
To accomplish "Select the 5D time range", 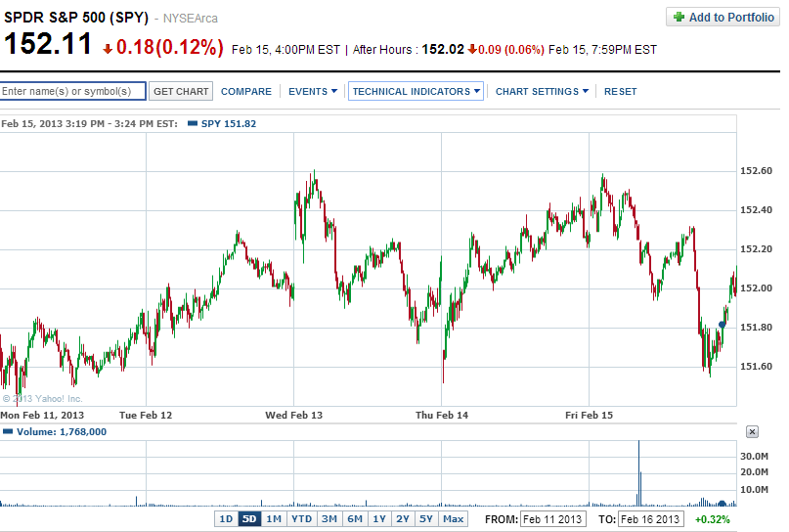I will click(x=249, y=519).
